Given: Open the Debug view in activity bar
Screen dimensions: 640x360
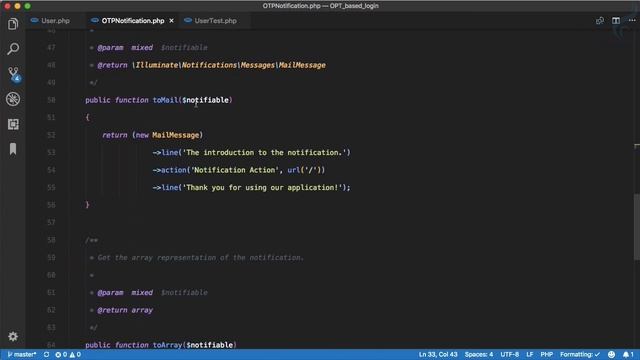Looking at the screenshot, I should pyautogui.click(x=13, y=99).
